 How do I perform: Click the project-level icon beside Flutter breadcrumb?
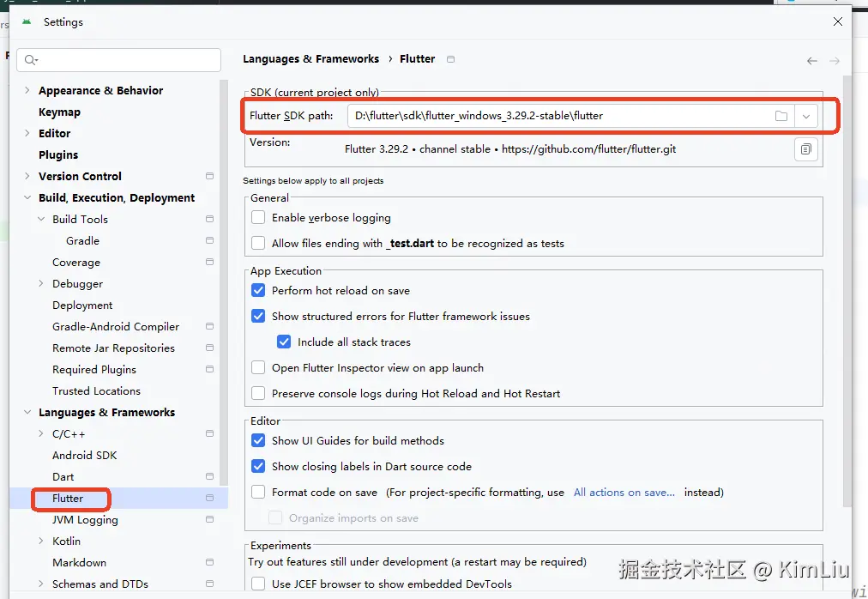coord(450,59)
